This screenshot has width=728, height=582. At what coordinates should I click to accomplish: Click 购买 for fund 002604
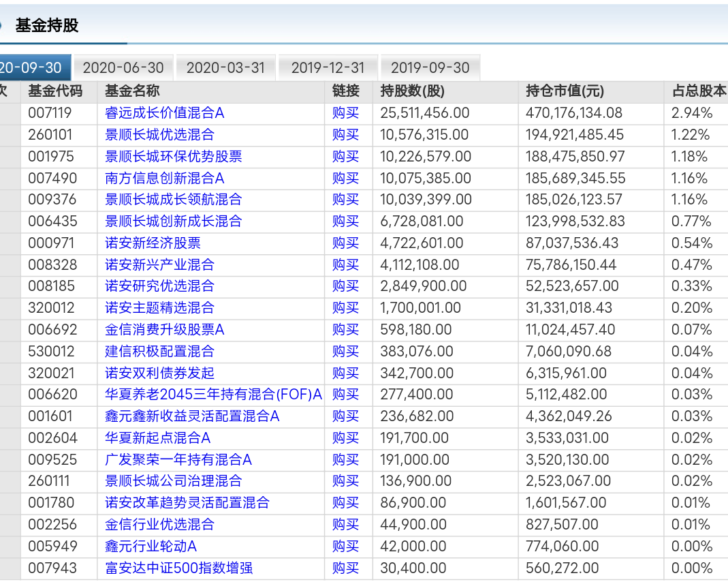[346, 438]
